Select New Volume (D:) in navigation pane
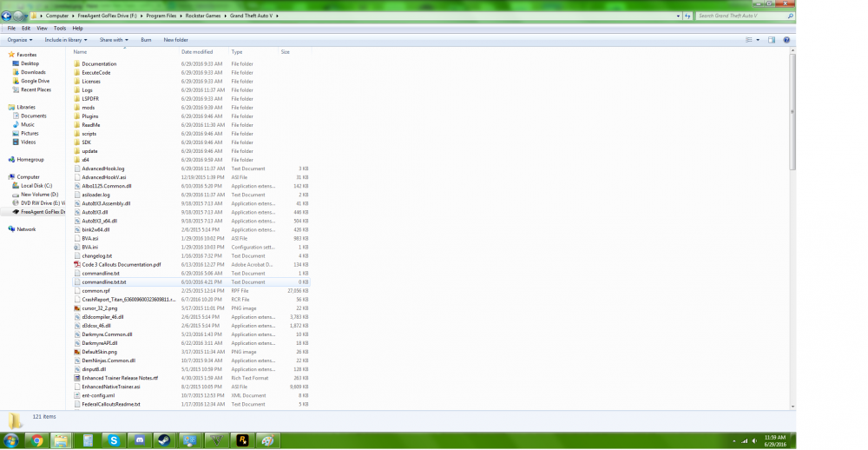This screenshot has width=868, height=450. [39, 195]
